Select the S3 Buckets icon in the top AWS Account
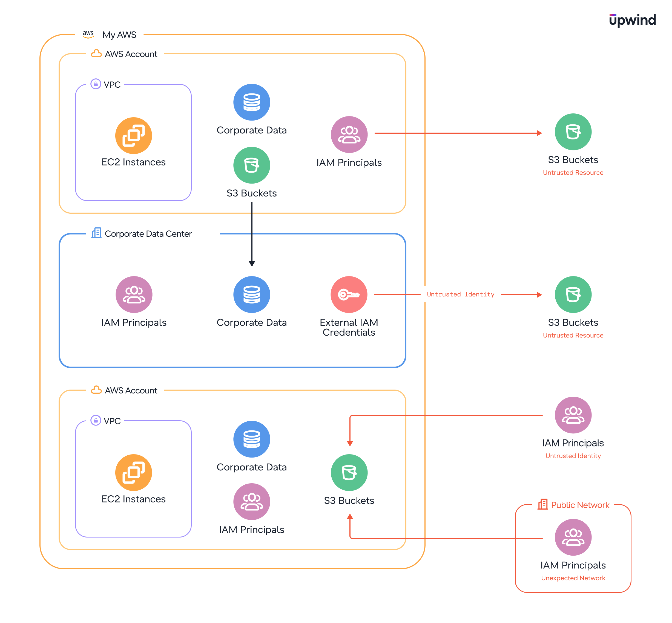Image resolution: width=672 pixels, height=623 pixels. (252, 165)
